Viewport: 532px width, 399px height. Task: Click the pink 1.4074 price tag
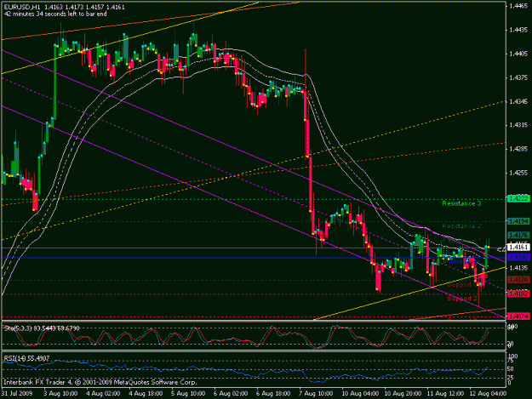coord(518,316)
